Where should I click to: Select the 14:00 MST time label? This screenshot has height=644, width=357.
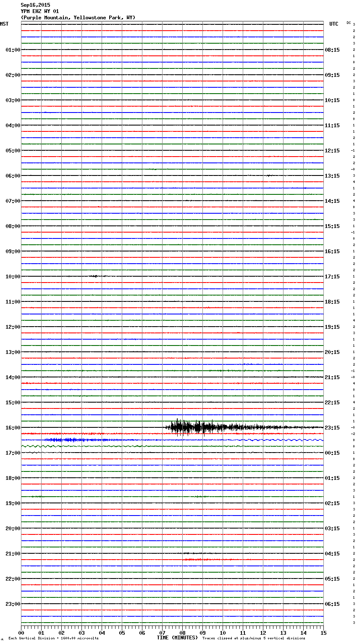[x=13, y=377]
